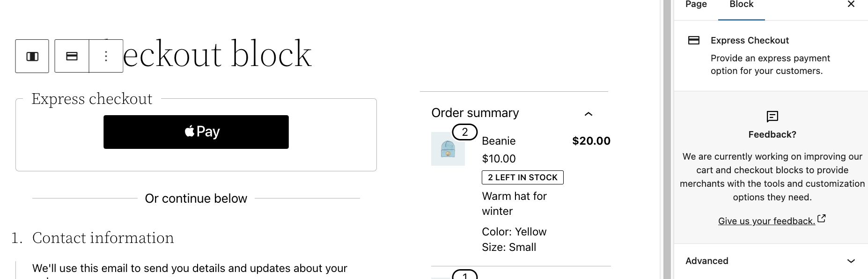868x279 pixels.
Task: Select the parent block icon in the toolbar
Action: pyautogui.click(x=31, y=56)
